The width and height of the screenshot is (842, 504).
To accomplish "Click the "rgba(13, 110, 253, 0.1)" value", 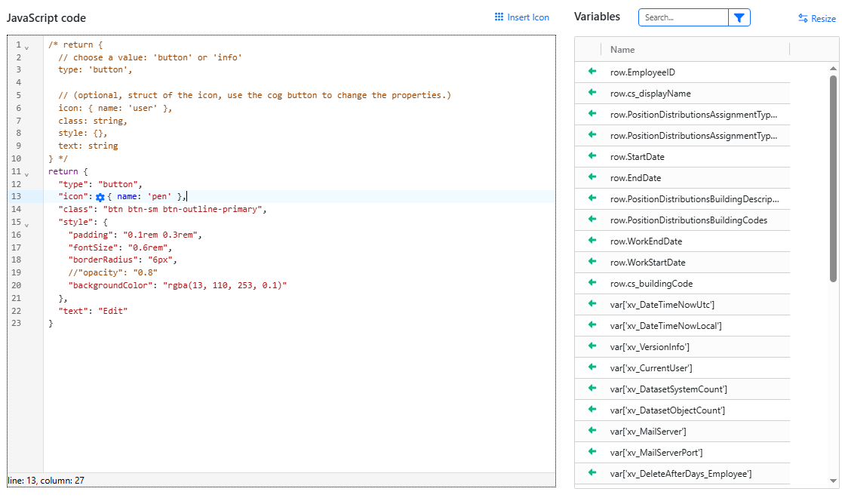I will coord(225,285).
